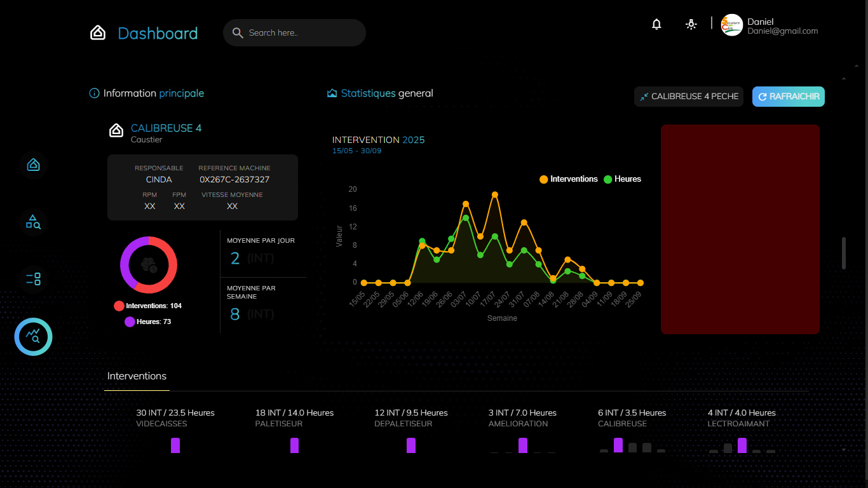Click the sidebar home icon

click(x=33, y=165)
